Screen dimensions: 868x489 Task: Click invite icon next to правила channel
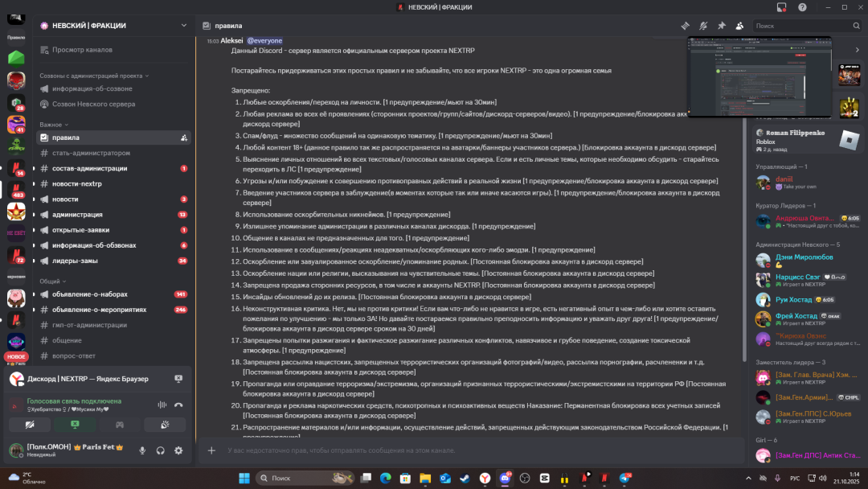(x=184, y=138)
